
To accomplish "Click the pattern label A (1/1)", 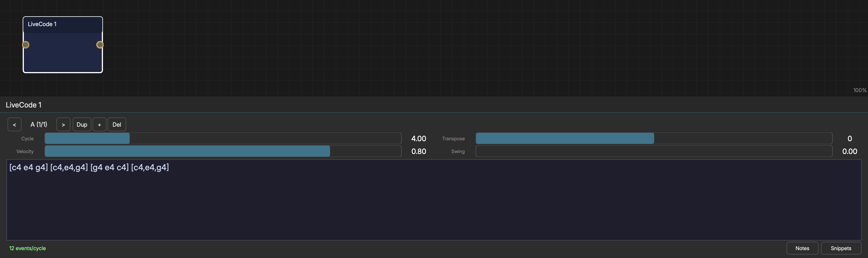I will click(x=39, y=124).
